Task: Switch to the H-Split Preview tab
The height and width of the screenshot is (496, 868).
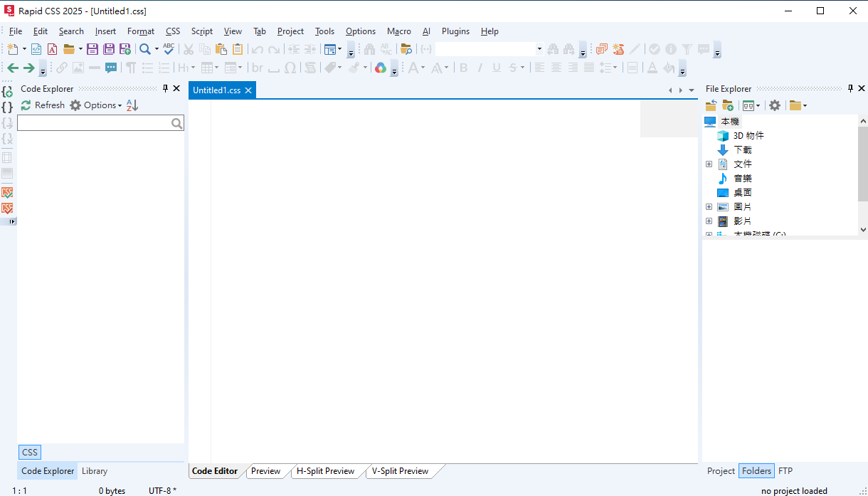Action: coord(325,471)
